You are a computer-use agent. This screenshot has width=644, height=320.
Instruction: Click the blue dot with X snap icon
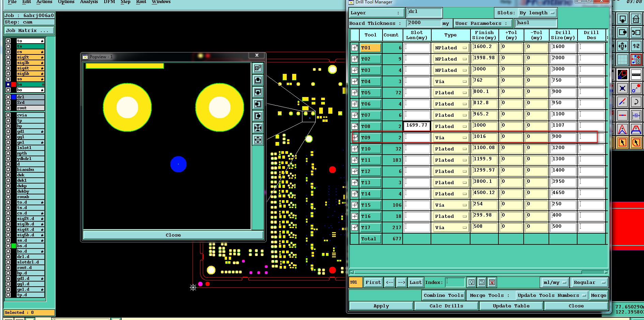623,88
